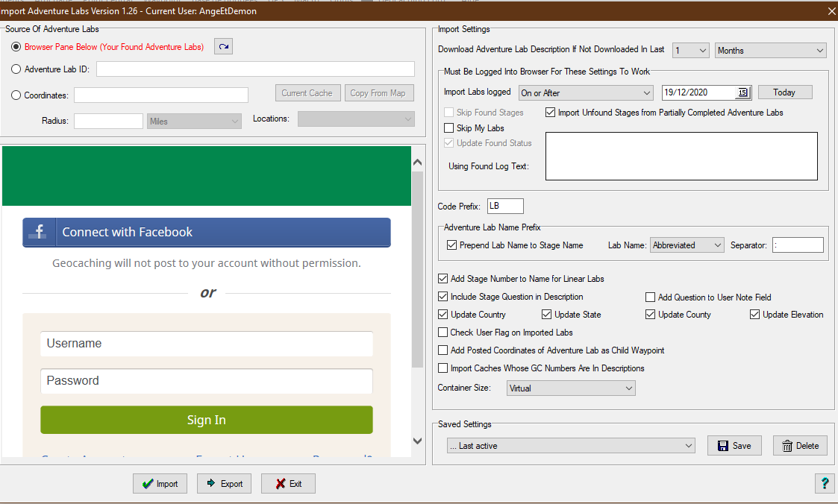Screen dimensions: 838x504
Task: Expand the Lab Name Abbreviated dropdown
Action: point(687,245)
